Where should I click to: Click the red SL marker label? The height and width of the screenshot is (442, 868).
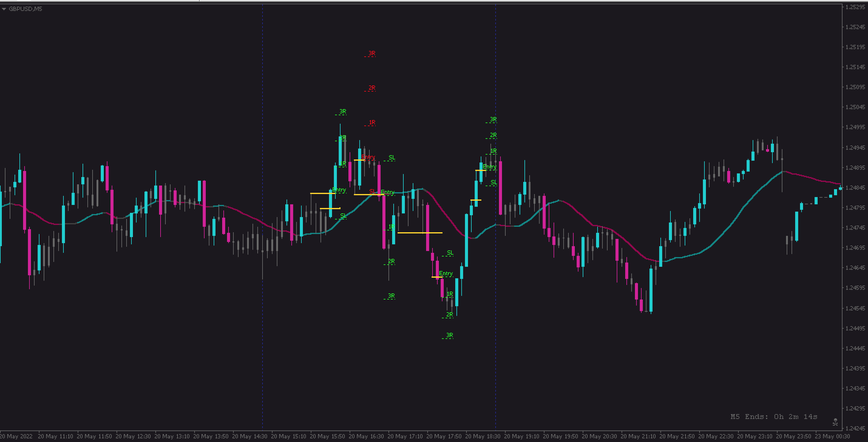[372, 191]
